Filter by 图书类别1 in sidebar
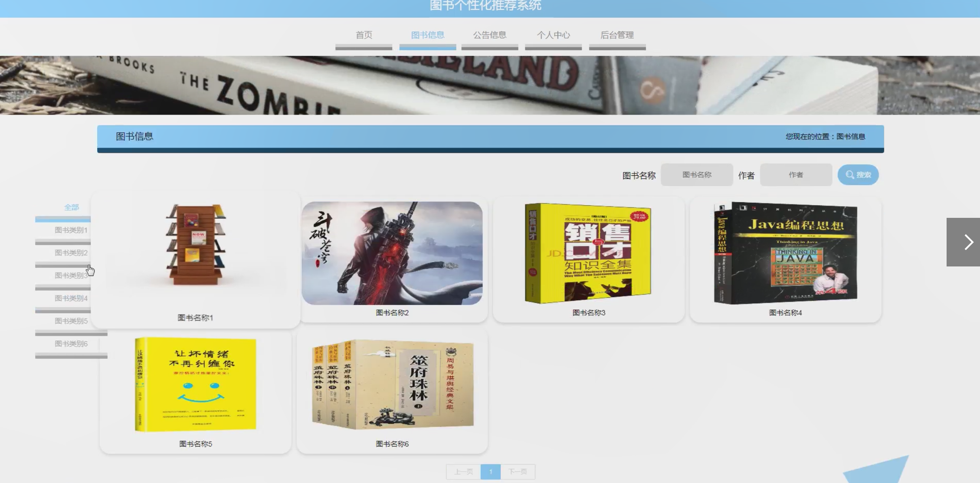The height and width of the screenshot is (483, 980). click(71, 230)
